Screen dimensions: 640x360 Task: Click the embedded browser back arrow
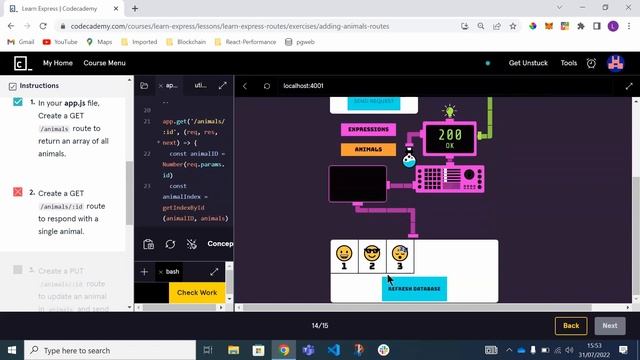(x=245, y=86)
